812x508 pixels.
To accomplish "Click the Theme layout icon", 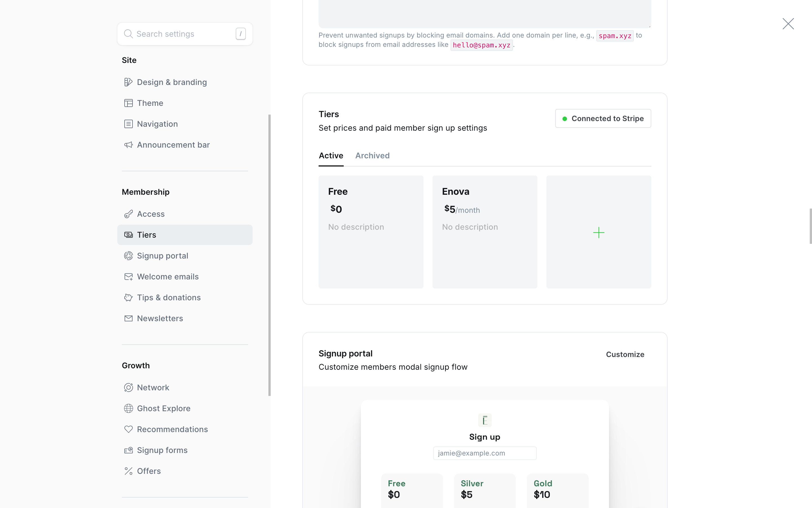I will pos(128,103).
